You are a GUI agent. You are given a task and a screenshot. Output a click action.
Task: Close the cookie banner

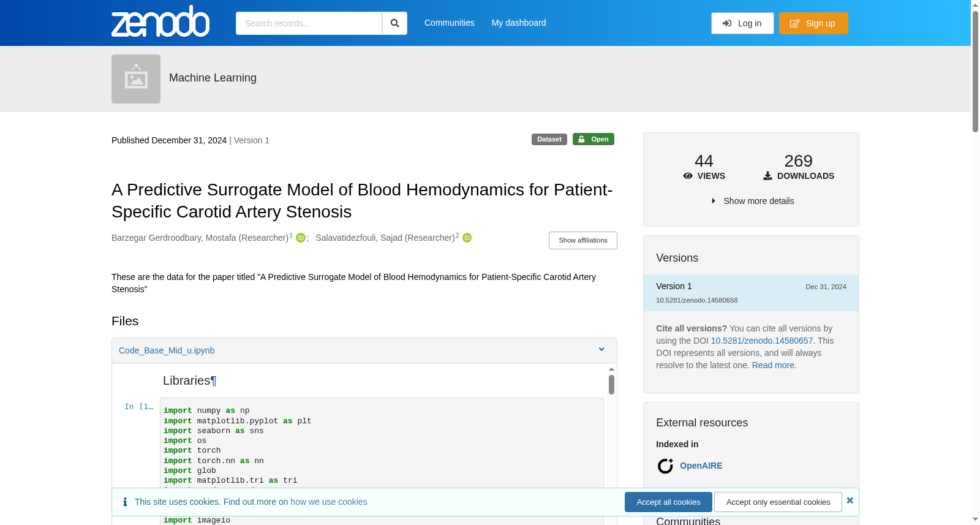850,500
